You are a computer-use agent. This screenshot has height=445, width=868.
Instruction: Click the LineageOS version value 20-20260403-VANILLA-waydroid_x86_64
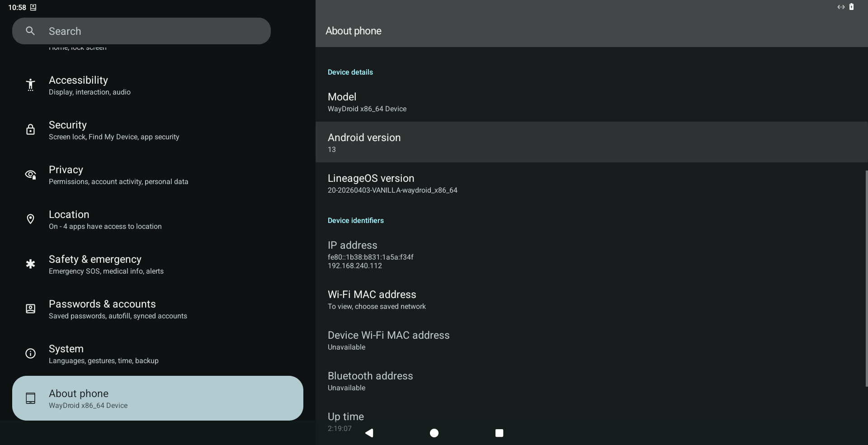click(x=392, y=190)
